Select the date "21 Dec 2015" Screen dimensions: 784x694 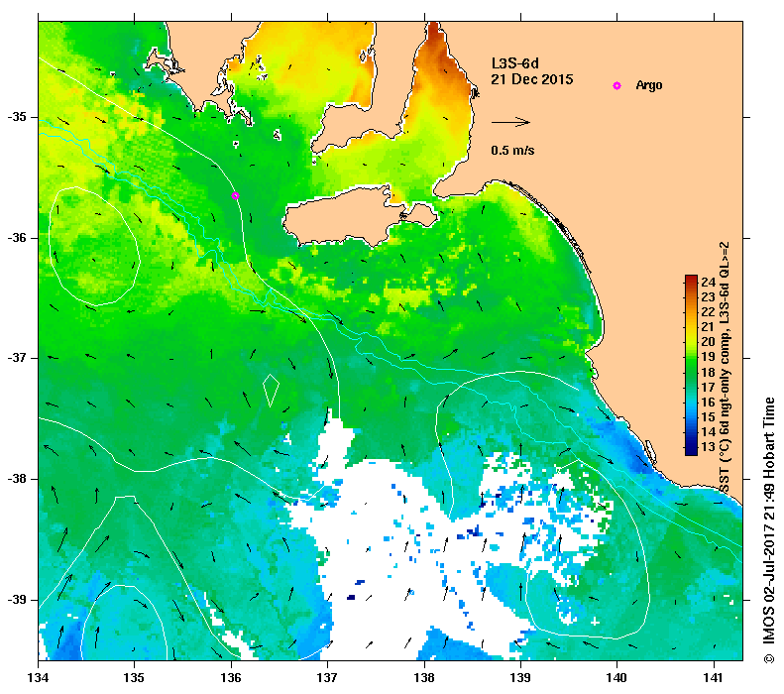[532, 79]
